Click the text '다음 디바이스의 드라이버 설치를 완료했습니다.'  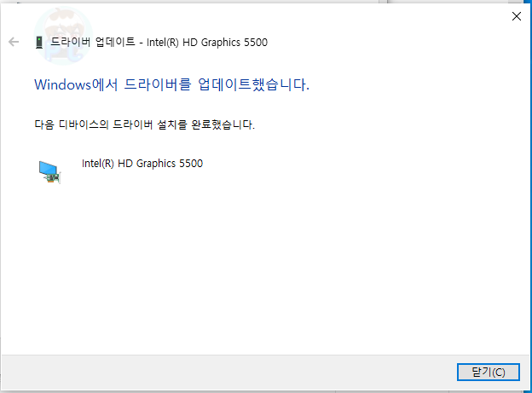tap(145, 124)
